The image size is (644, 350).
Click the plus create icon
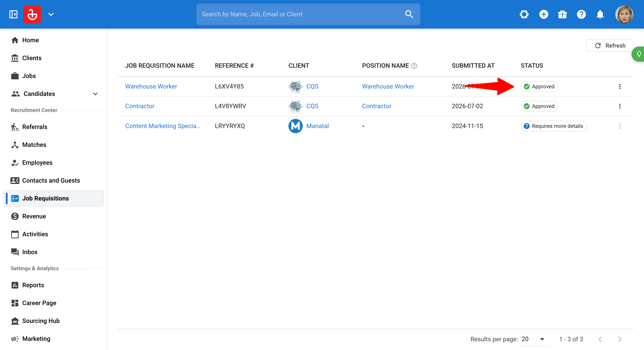click(544, 14)
